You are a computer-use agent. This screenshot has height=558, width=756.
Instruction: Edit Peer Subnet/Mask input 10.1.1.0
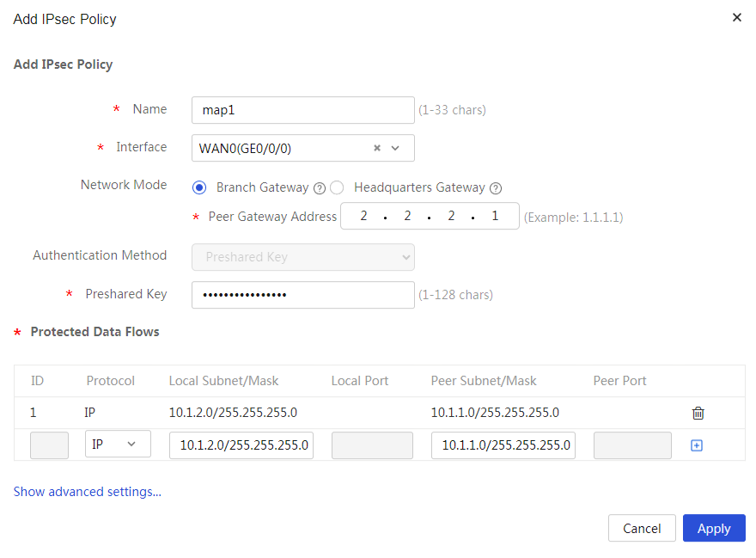click(x=503, y=445)
